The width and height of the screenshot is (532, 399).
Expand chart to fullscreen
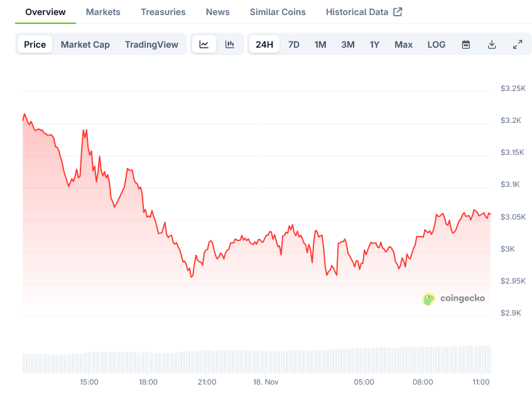click(x=518, y=44)
